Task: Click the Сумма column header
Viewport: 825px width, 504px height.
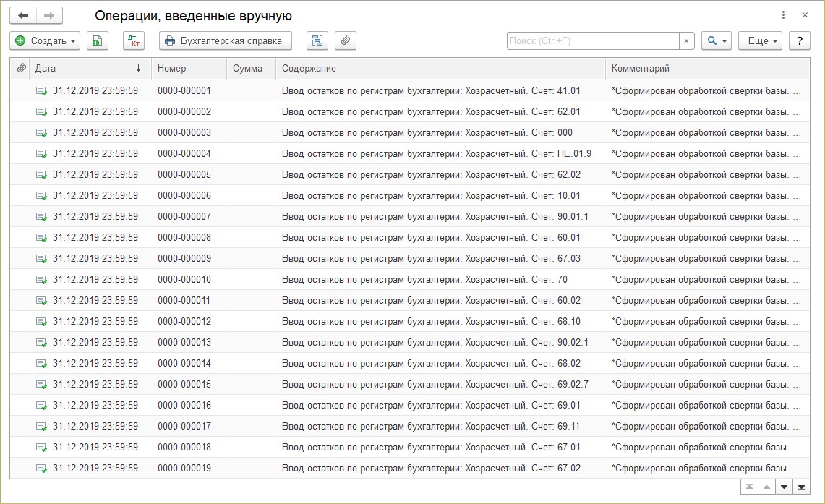Action: pos(251,69)
